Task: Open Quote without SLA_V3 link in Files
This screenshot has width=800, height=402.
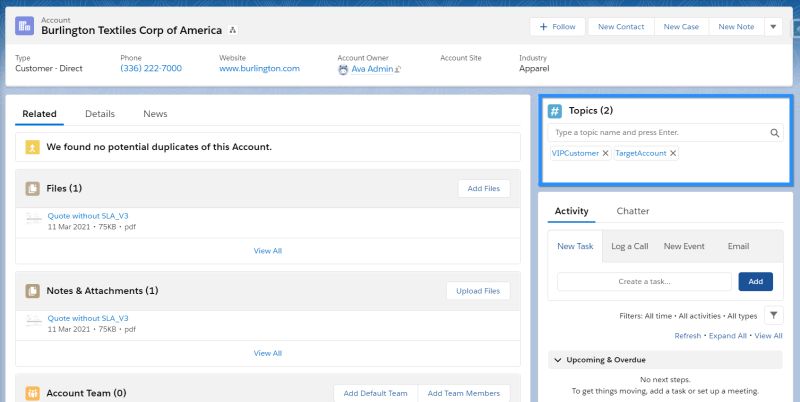Action: pyautogui.click(x=88, y=216)
